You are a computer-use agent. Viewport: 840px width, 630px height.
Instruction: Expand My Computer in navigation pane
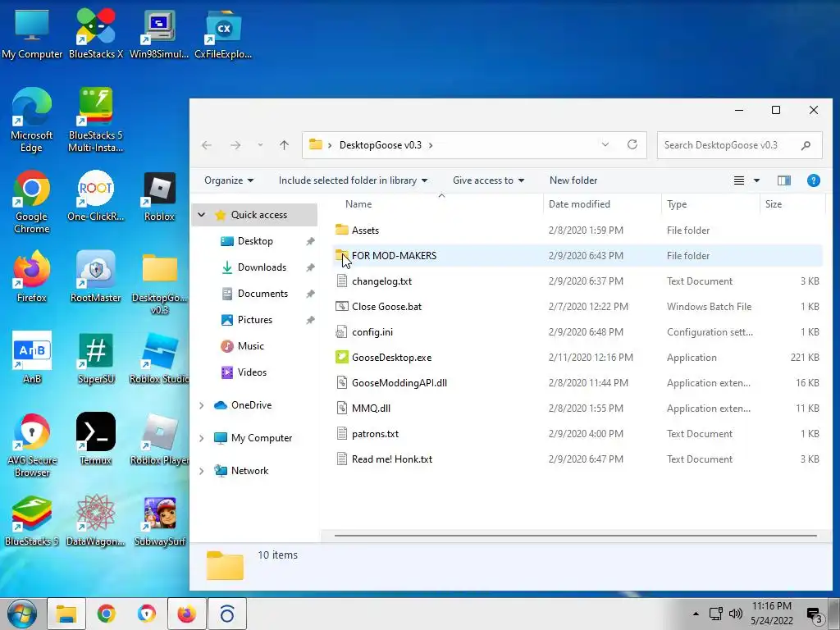pyautogui.click(x=202, y=438)
